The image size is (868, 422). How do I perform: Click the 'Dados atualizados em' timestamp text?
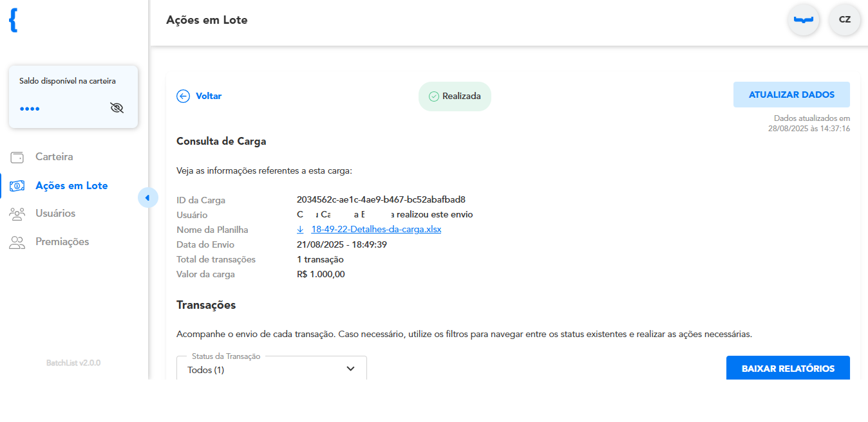click(x=809, y=124)
